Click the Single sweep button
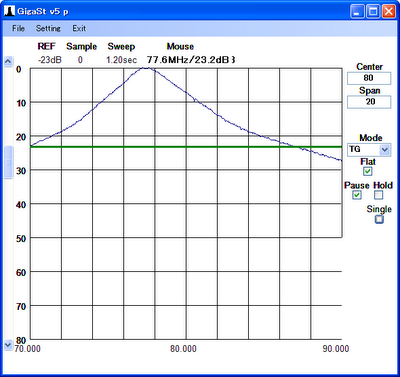400x377 pixels. (379, 219)
